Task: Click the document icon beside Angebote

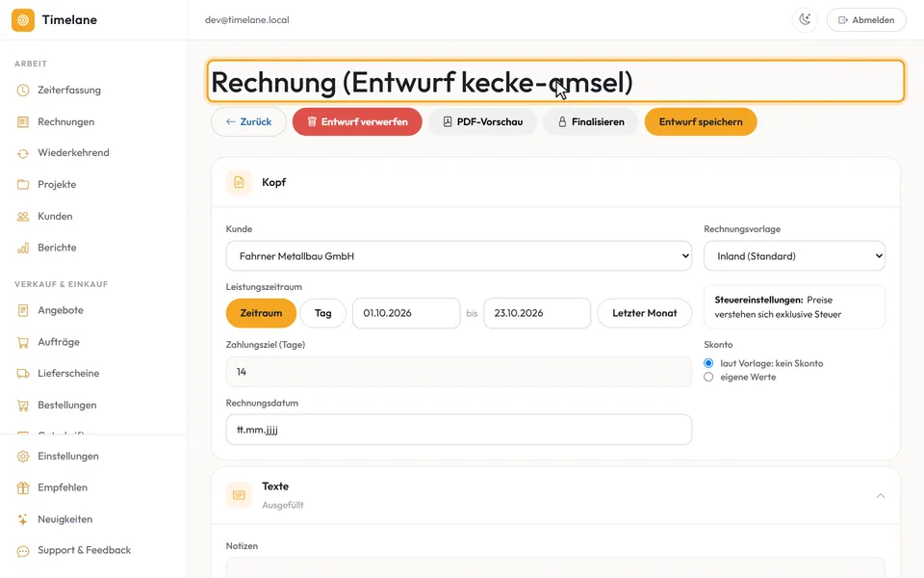Action: tap(23, 310)
